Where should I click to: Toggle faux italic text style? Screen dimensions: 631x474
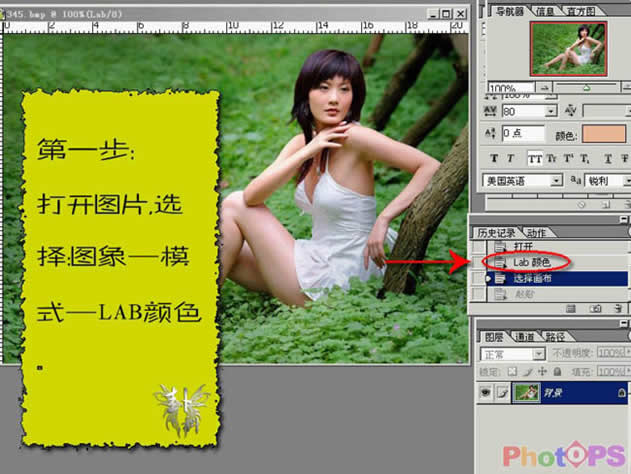[510, 159]
